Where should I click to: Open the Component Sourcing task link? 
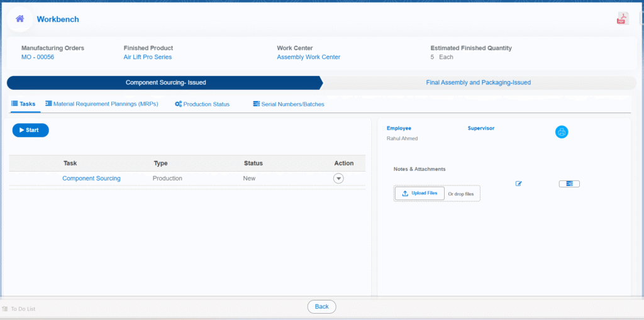click(91, 179)
